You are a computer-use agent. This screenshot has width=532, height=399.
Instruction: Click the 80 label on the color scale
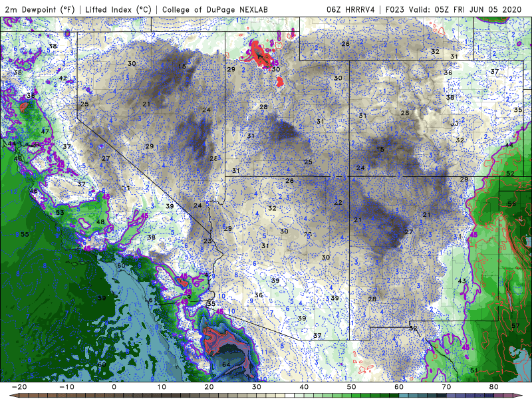(494, 387)
